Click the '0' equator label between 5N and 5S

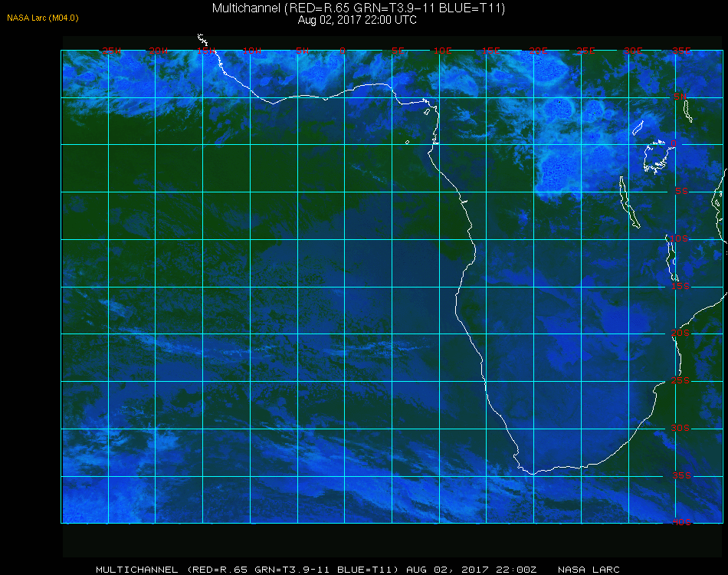(x=674, y=143)
